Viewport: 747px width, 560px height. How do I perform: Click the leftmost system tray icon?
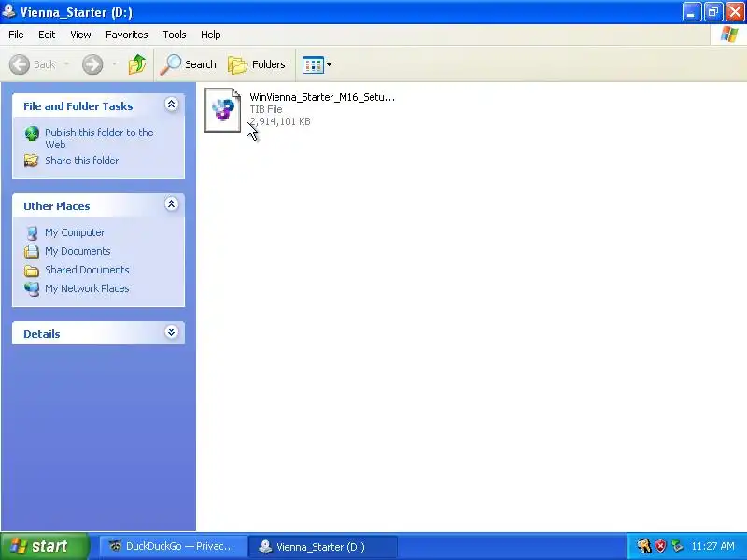(643, 546)
